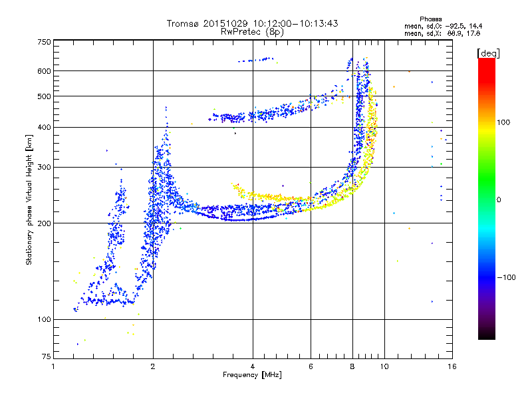The image size is (532, 399).
Task: Click the black bottom of the colorbar
Action: pos(487,334)
